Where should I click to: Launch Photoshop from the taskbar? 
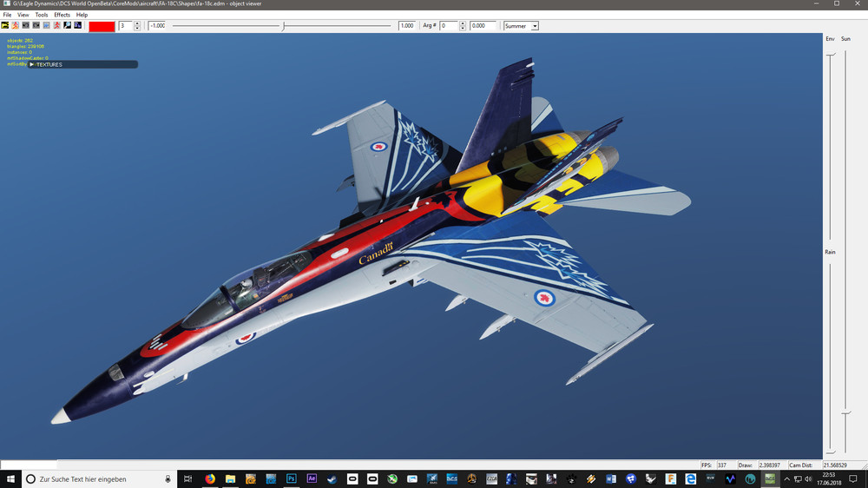(292, 478)
